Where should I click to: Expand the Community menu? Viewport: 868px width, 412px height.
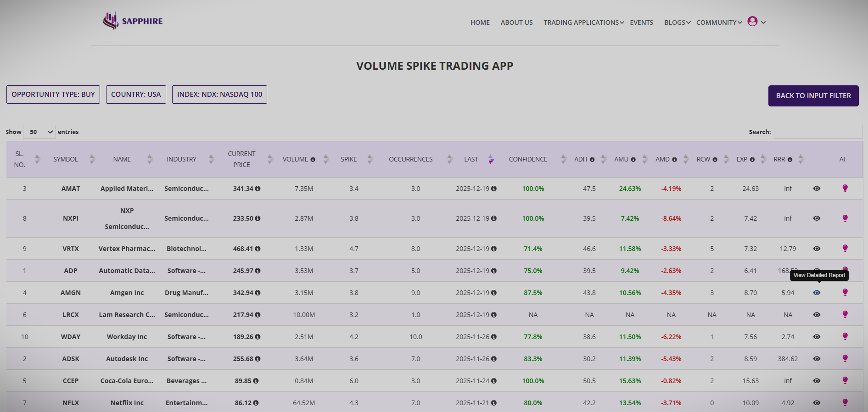pyautogui.click(x=719, y=22)
